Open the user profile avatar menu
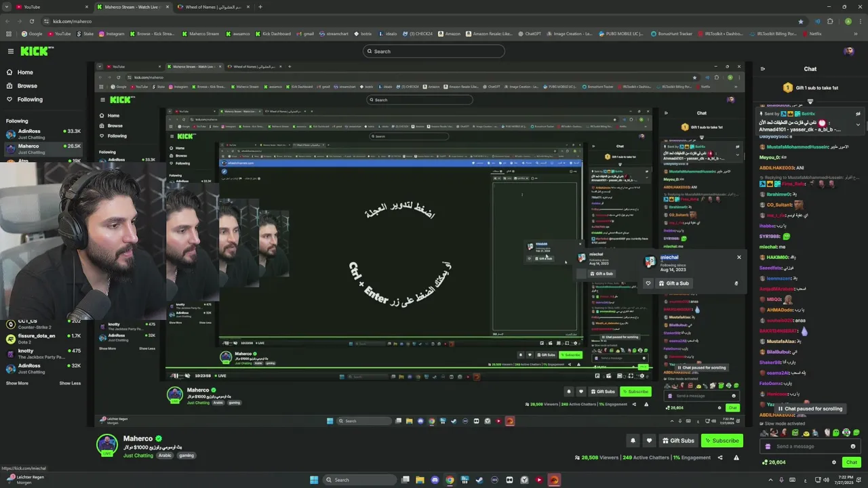This screenshot has width=868, height=488. [x=848, y=52]
